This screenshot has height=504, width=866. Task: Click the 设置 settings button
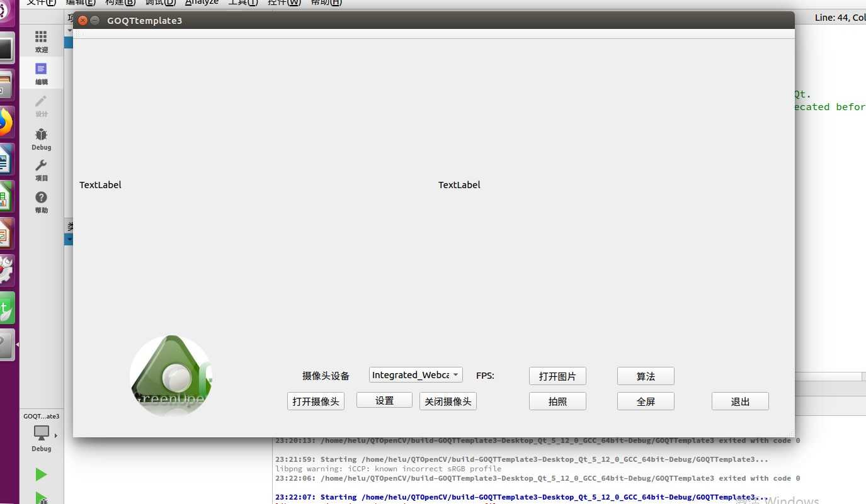(x=384, y=400)
